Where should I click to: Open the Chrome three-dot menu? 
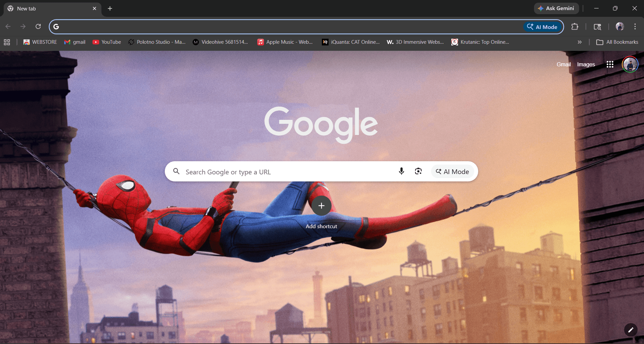point(635,27)
